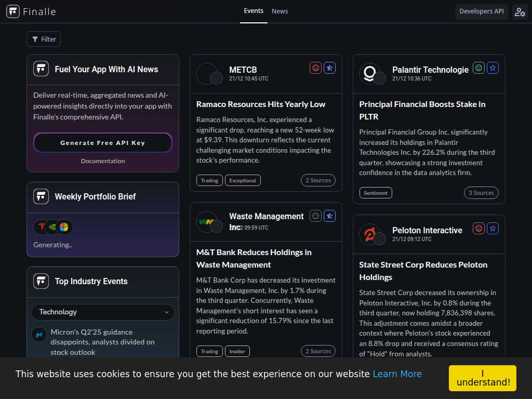Image resolution: width=532 pixels, height=399 pixels.
Task: Open 3 Sources on Palantir card
Action: tap(481, 193)
